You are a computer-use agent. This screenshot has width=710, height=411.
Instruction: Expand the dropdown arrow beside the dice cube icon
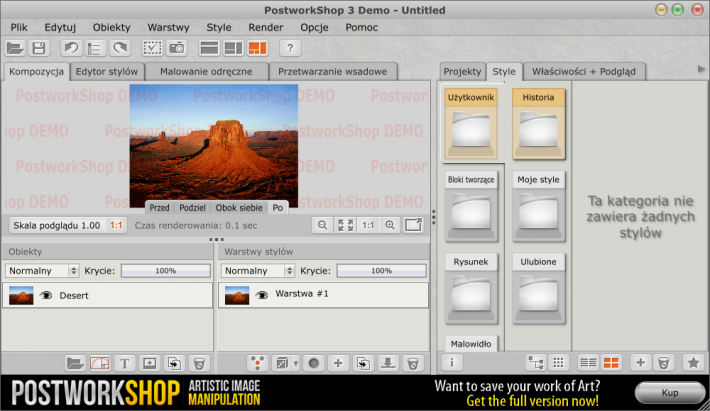pyautogui.click(x=296, y=363)
